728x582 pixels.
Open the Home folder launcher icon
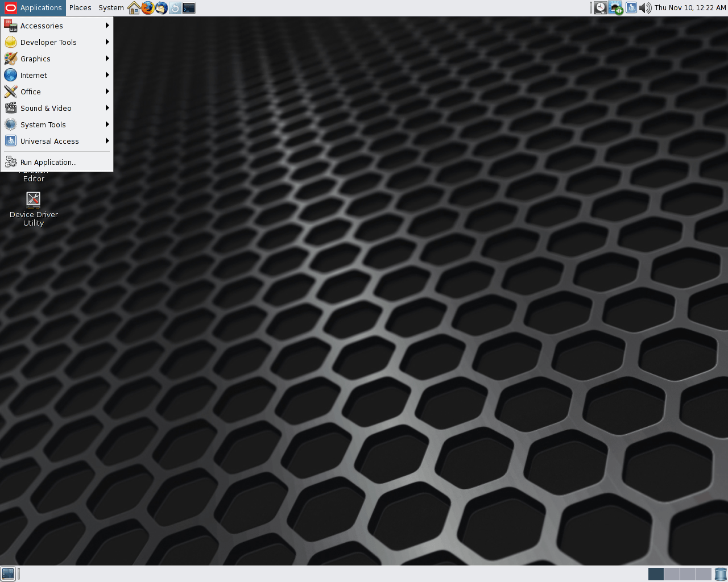tap(134, 8)
